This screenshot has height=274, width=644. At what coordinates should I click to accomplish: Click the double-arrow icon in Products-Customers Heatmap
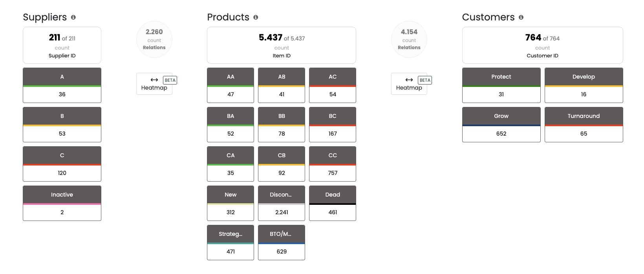click(409, 80)
